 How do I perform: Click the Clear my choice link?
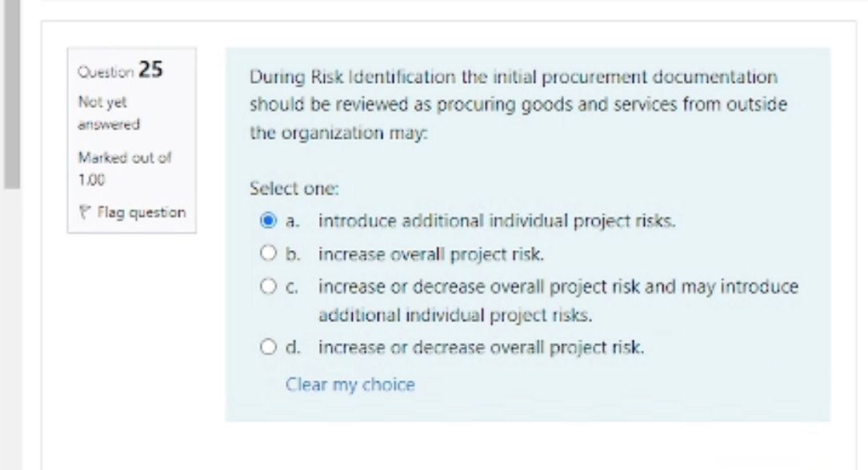pyautogui.click(x=350, y=384)
